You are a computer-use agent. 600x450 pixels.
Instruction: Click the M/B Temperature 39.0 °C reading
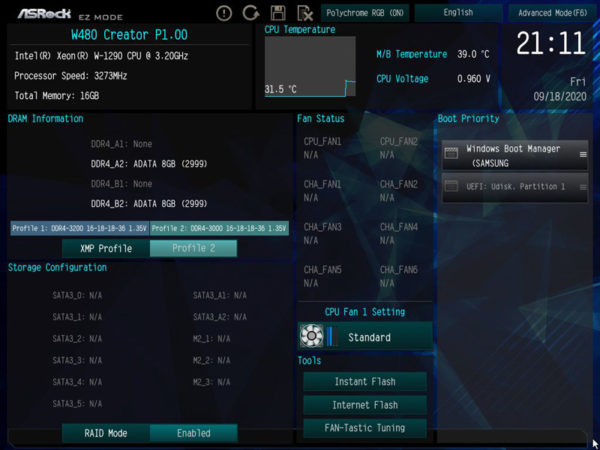pos(433,54)
